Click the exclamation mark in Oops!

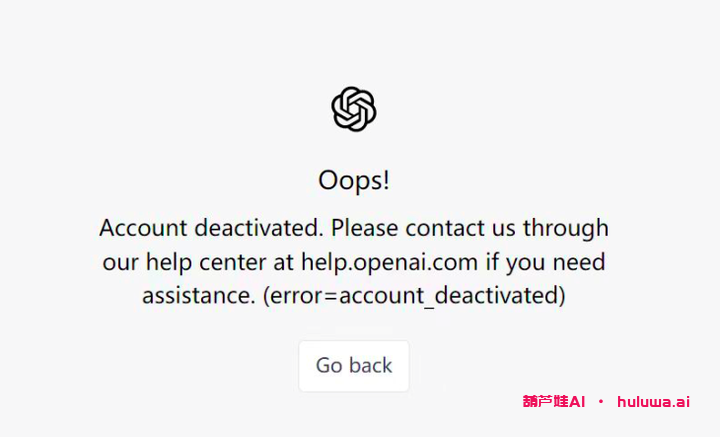point(386,179)
